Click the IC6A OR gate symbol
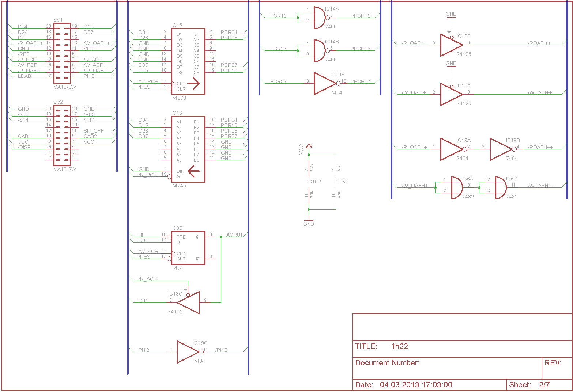 point(457,188)
